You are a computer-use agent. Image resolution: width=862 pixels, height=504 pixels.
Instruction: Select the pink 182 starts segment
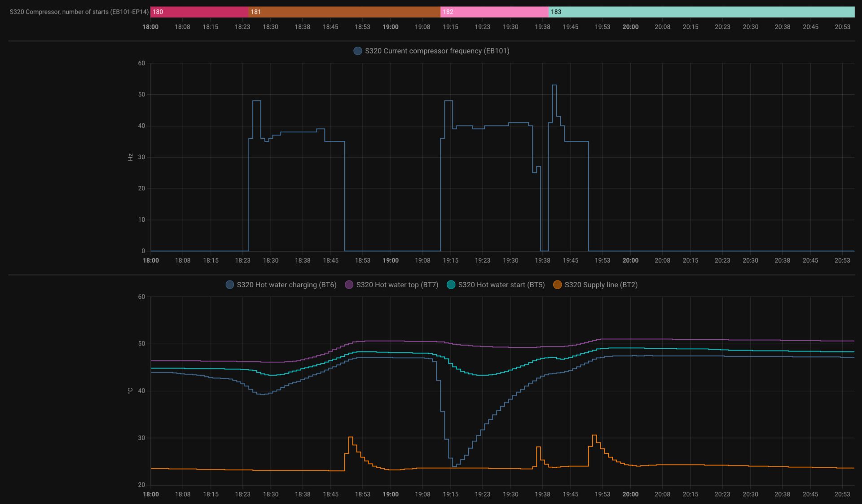[494, 12]
